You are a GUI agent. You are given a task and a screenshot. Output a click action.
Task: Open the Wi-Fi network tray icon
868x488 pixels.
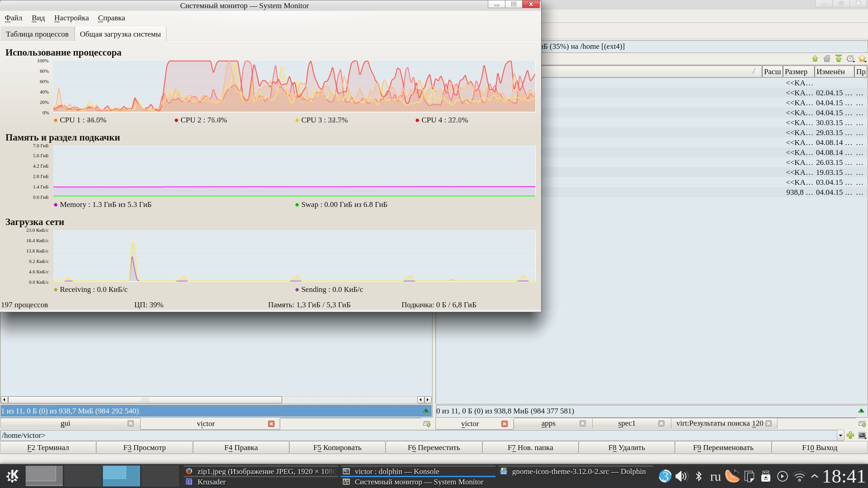click(x=799, y=476)
